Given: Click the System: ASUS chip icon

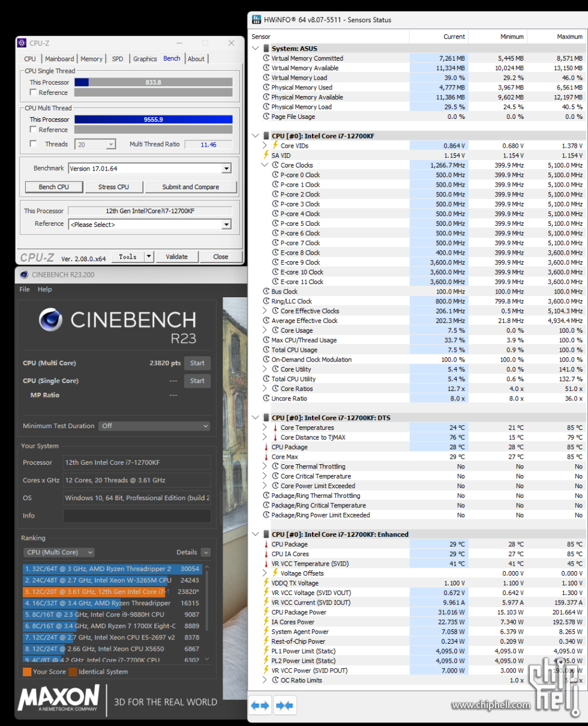Looking at the screenshot, I should pos(266,48).
